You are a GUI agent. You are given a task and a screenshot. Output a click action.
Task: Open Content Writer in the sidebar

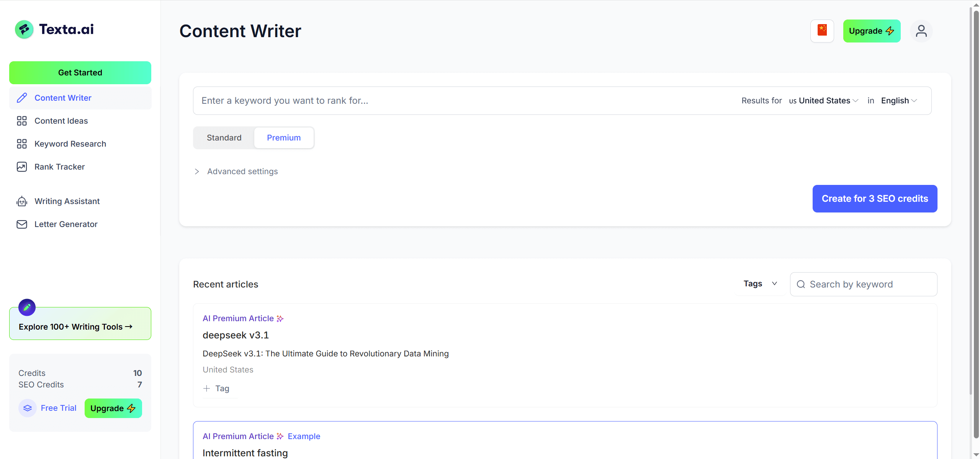coord(63,98)
